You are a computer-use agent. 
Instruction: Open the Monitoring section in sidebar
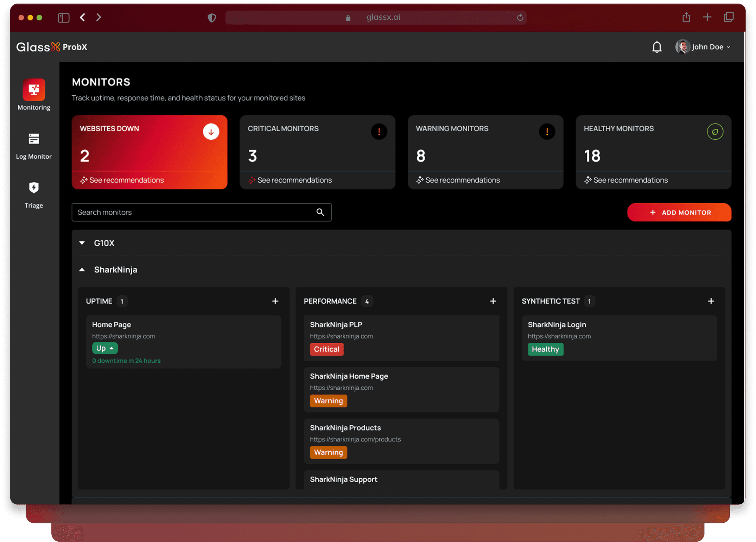coord(34,95)
